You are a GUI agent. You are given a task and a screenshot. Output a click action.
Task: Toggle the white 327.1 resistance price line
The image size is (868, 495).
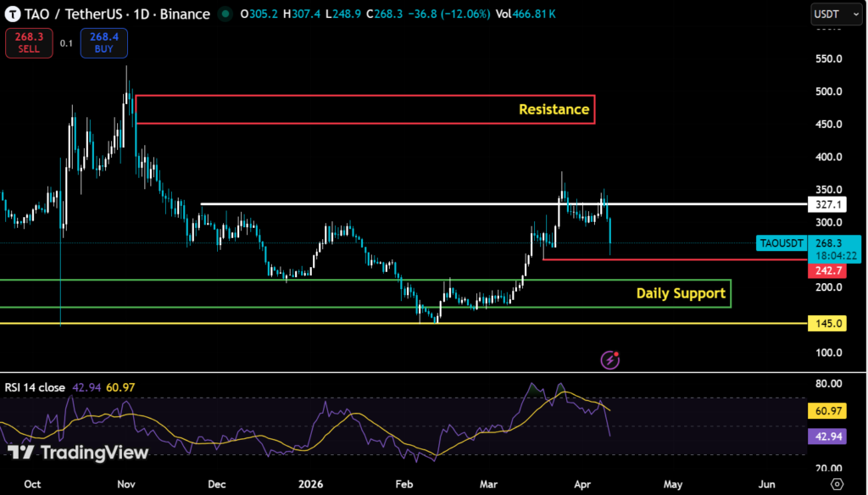pos(826,204)
